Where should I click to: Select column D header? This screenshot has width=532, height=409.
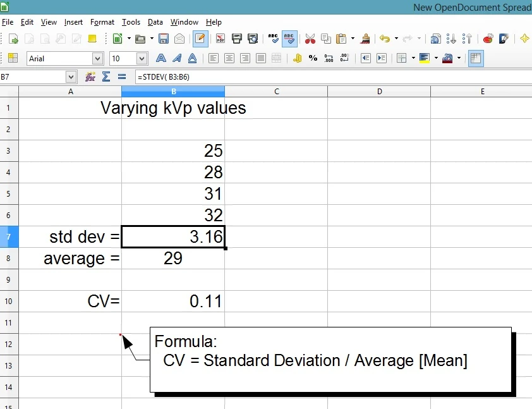(379, 91)
